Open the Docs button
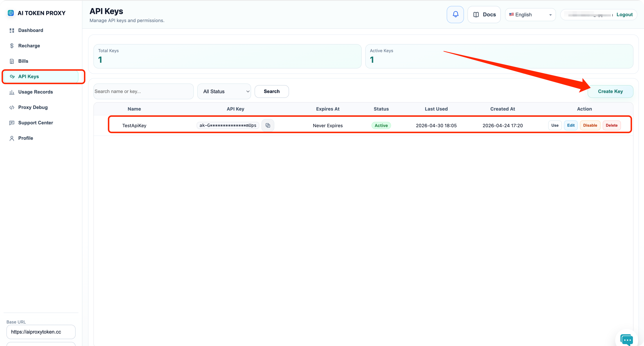This screenshot has width=644, height=346. click(x=484, y=15)
